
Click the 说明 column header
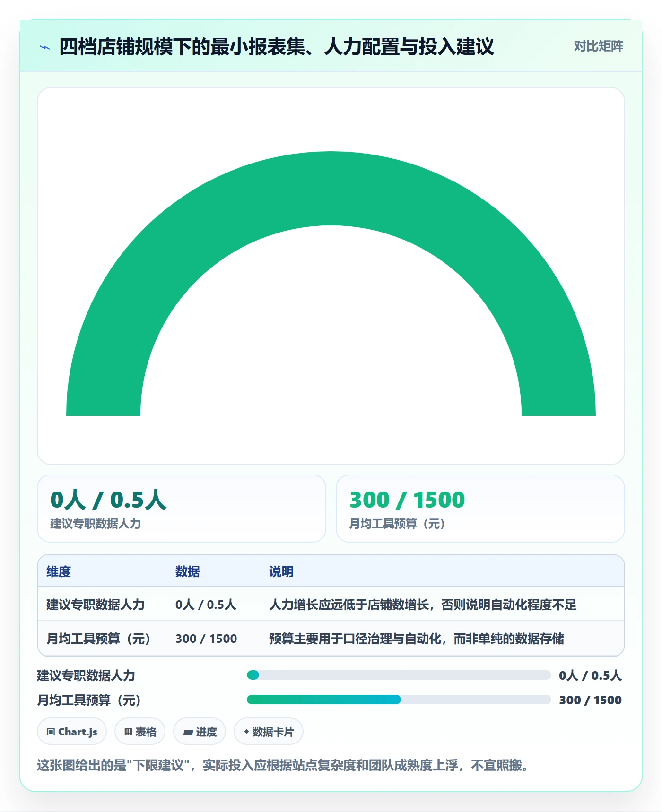(281, 571)
